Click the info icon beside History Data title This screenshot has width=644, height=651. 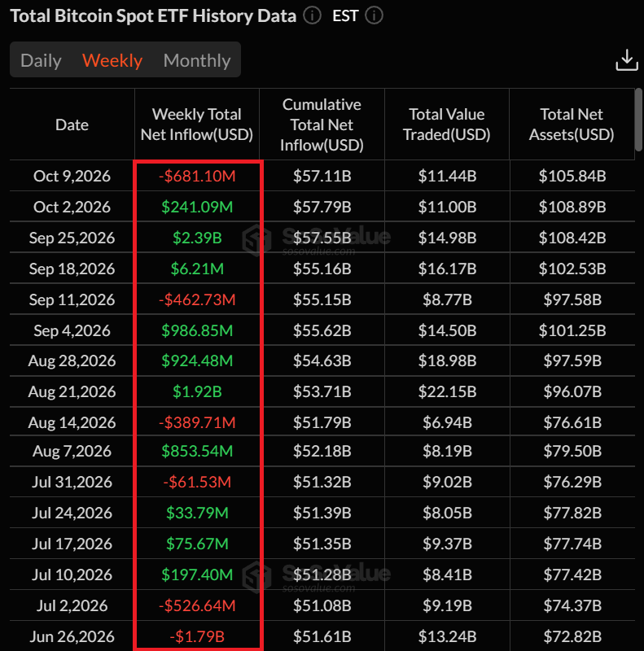coord(312,15)
